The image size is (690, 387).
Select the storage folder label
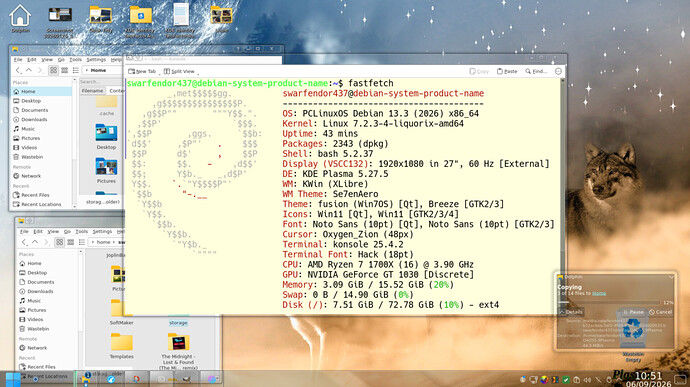[178, 323]
